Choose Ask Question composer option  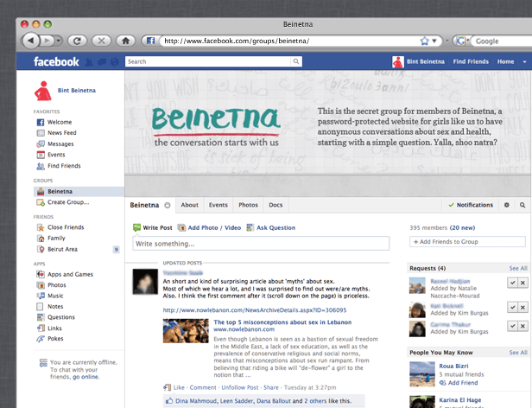pyautogui.click(x=271, y=227)
